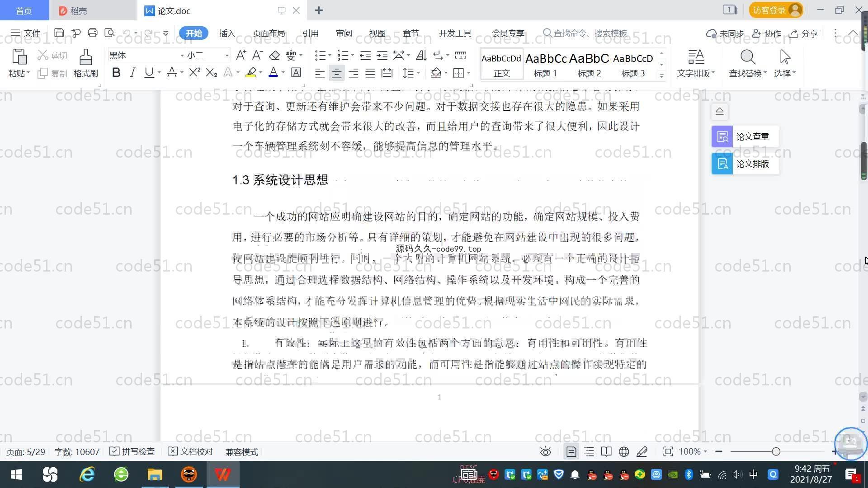Toggle 拼写检查 in status bar
This screenshot has height=488, width=868.
pos(132,452)
